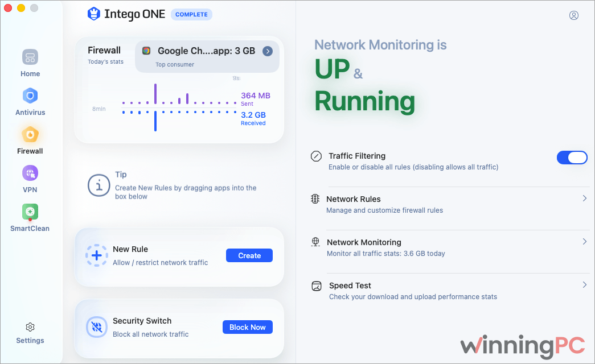Select the SmartClean label in sidebar

pos(30,228)
